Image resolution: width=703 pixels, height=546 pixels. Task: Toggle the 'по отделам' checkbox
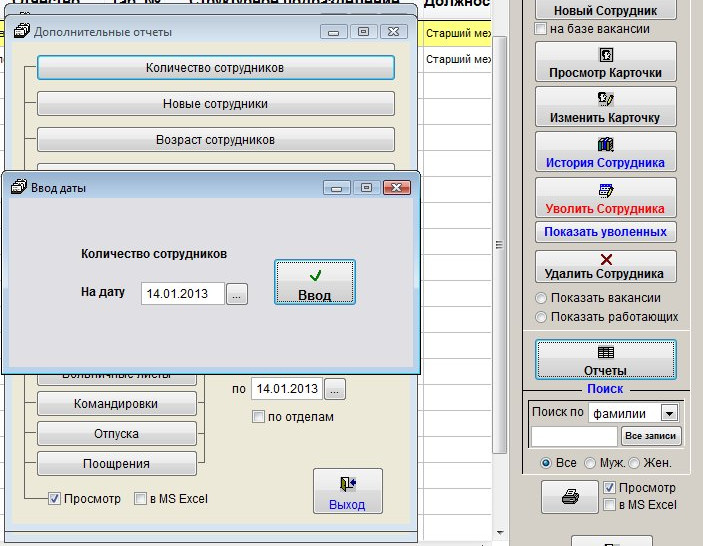258,417
